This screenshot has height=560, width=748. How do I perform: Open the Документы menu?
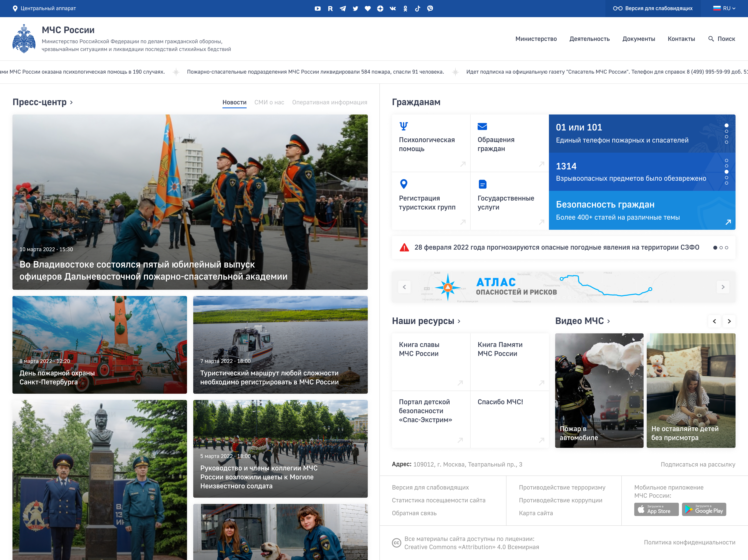(x=639, y=39)
